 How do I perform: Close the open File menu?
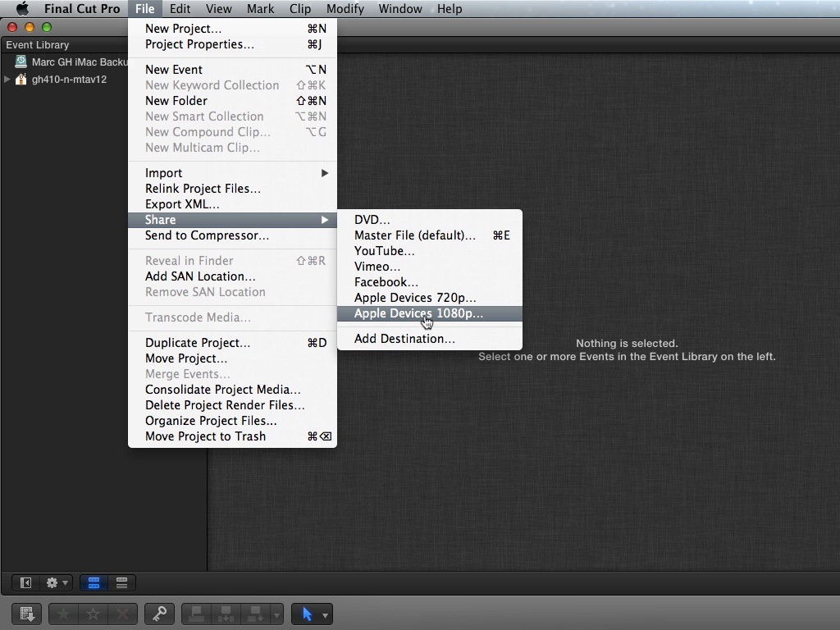coord(144,8)
